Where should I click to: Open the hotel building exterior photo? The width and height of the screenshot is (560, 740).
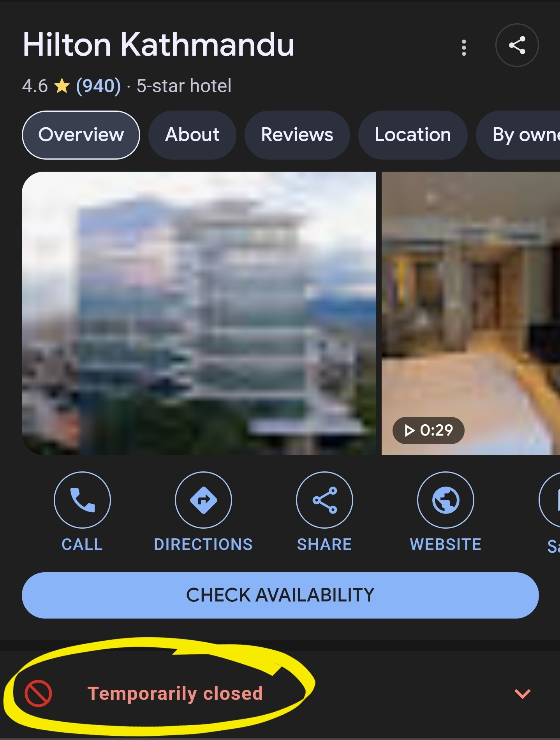pyautogui.click(x=199, y=313)
